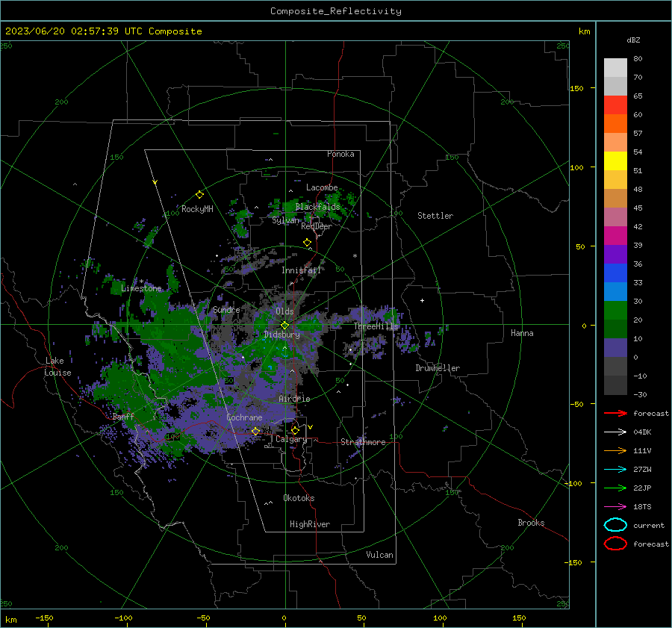Screen dimensions: 672x628
Task: Pick the red 65 dBZ color swatch
Action: pos(615,105)
